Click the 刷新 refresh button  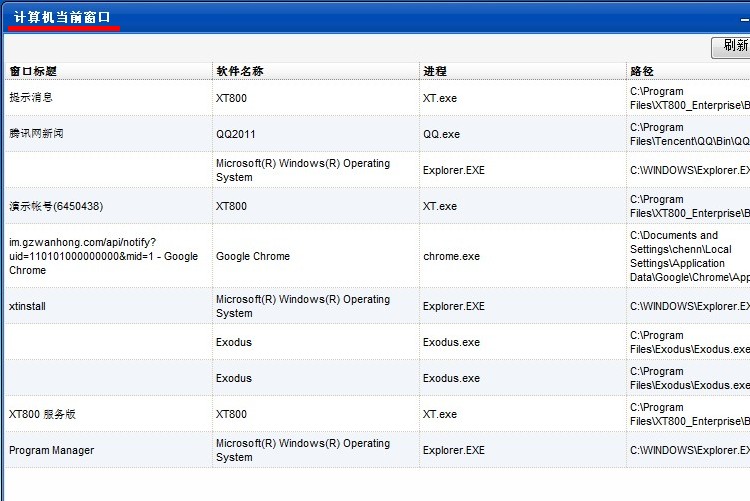click(x=731, y=47)
